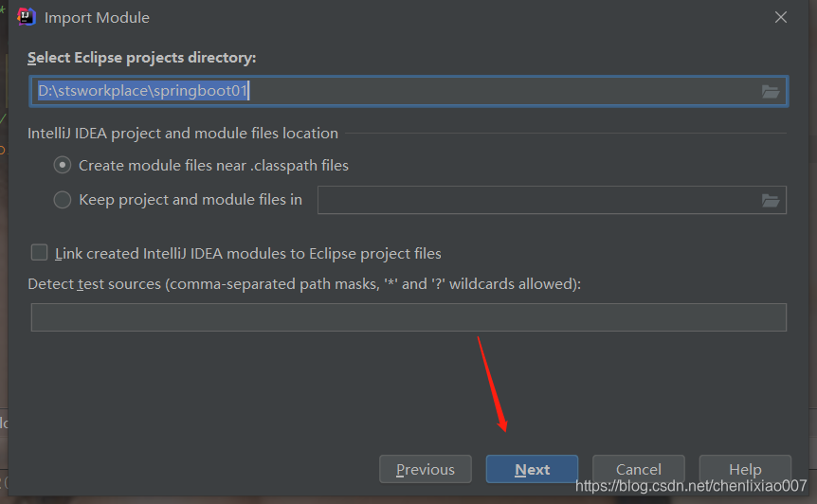
Task: Open Help for Import Module
Action: (745, 469)
